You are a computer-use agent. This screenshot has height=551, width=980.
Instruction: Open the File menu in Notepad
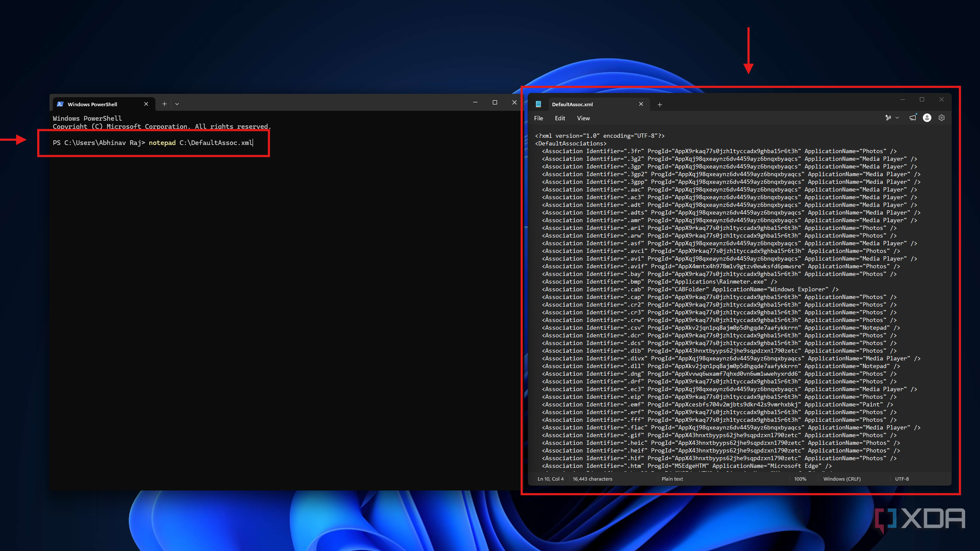point(539,118)
